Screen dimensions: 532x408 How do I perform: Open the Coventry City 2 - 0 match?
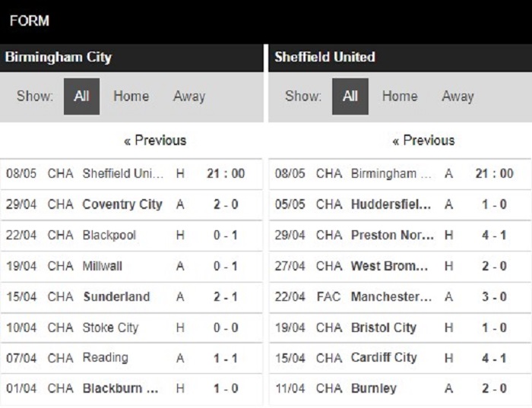[131, 204]
